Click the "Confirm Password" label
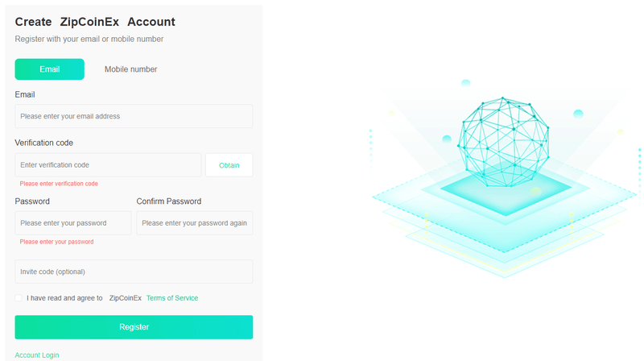 (x=169, y=201)
